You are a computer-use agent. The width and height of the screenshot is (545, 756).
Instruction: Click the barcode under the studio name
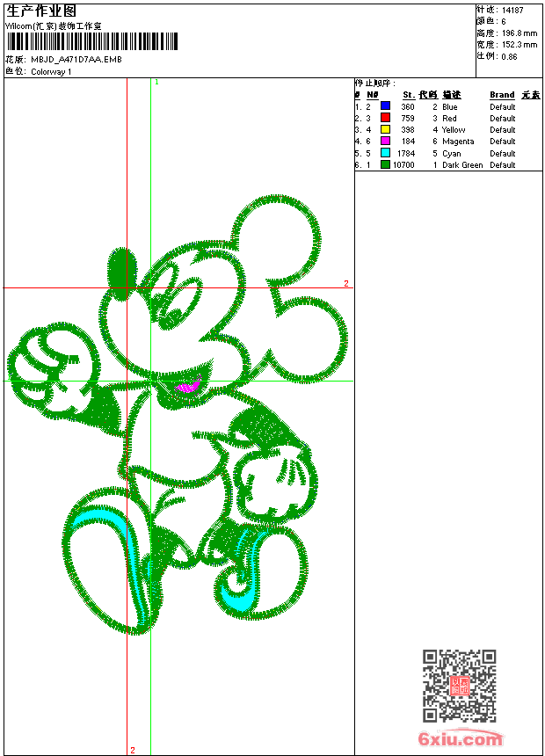(x=92, y=41)
